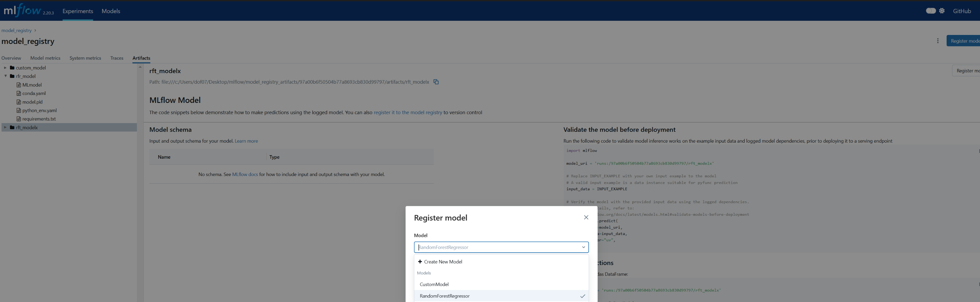This screenshot has height=302, width=980.
Task: Click the Name column header
Action: pyautogui.click(x=164, y=157)
